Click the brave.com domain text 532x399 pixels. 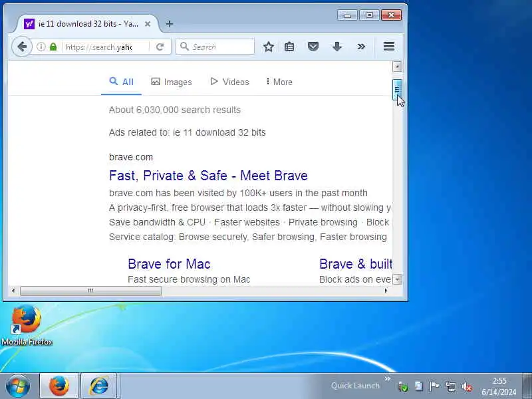point(131,157)
